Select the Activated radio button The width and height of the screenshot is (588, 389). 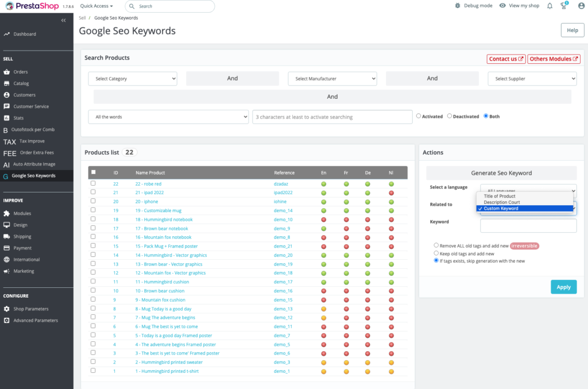(x=419, y=116)
